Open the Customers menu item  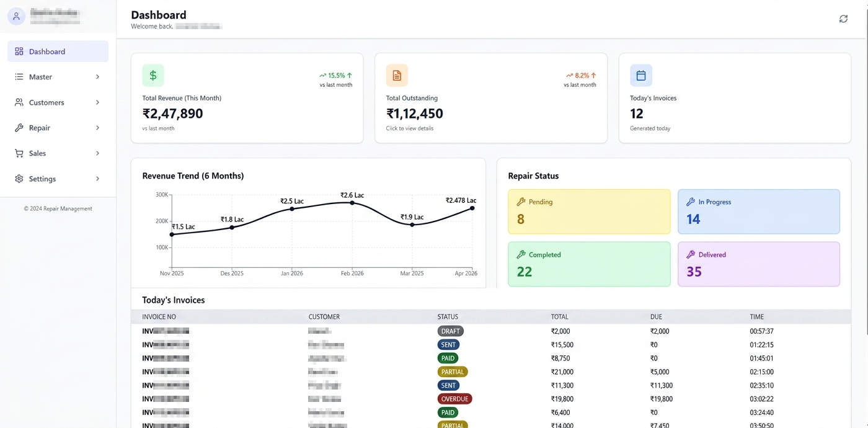click(x=58, y=102)
